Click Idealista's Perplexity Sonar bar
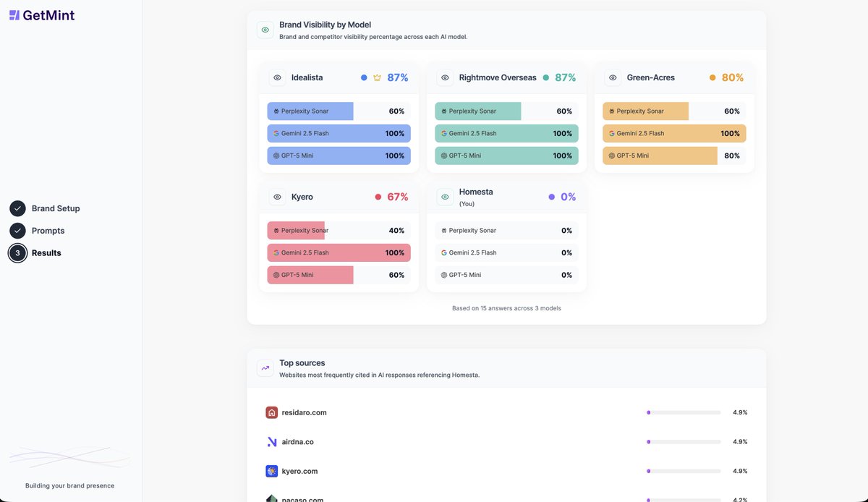The width and height of the screenshot is (868, 502). (339, 111)
